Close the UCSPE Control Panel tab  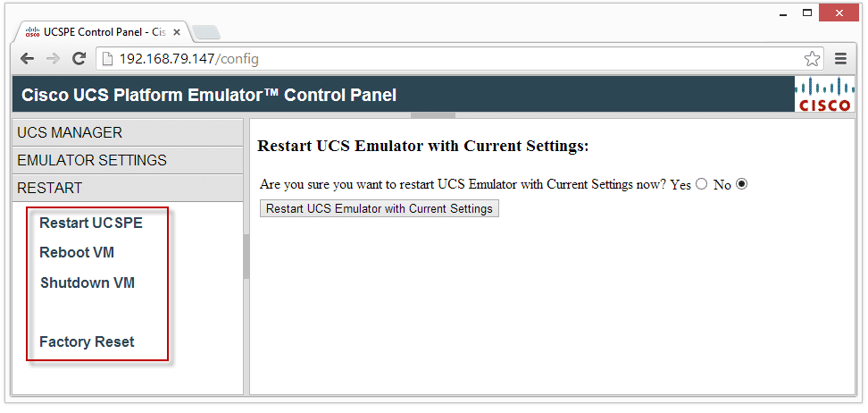click(x=176, y=32)
